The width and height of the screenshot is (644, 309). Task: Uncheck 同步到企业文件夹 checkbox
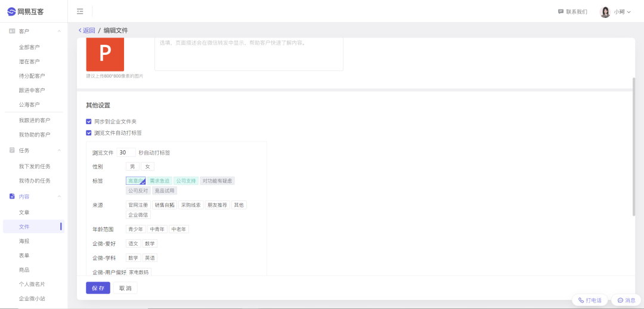coord(89,121)
